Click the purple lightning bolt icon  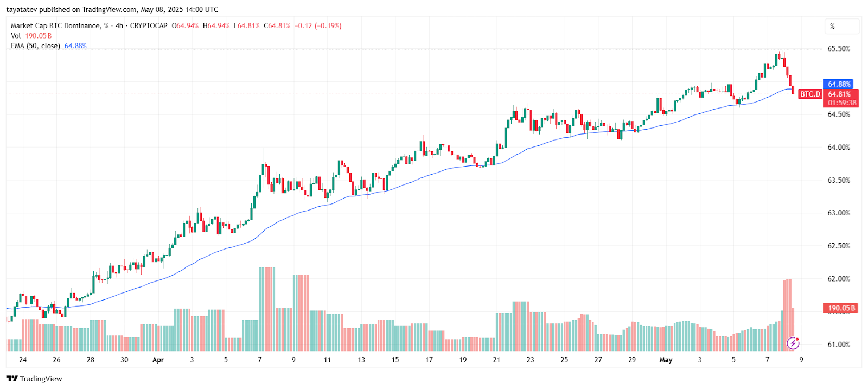click(x=793, y=343)
